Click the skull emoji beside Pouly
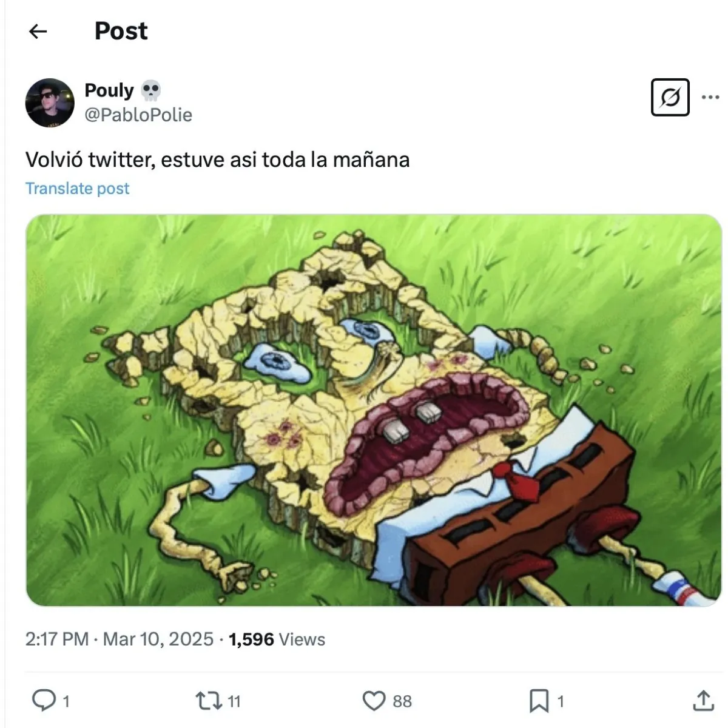Image resolution: width=728 pixels, height=728 pixels. 151,91
